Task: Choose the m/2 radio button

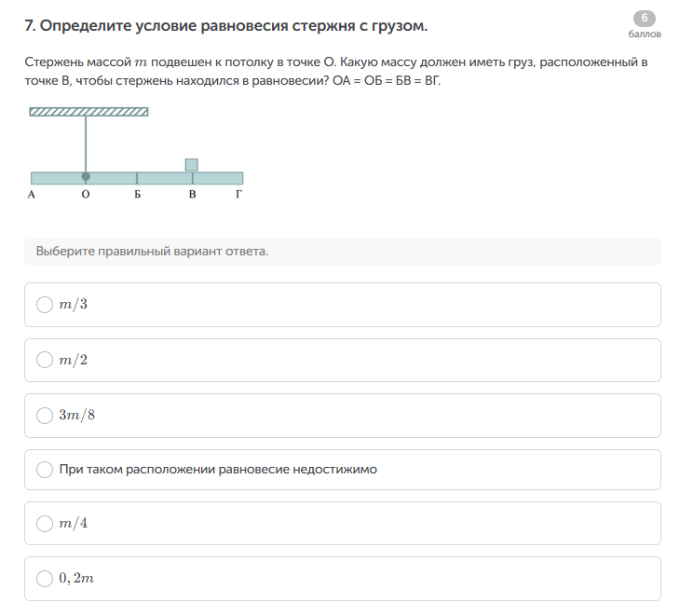Action: [45, 360]
